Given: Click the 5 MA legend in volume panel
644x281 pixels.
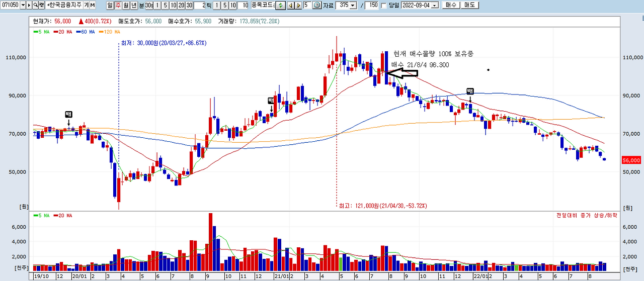Looking at the screenshot, I should [41, 215].
